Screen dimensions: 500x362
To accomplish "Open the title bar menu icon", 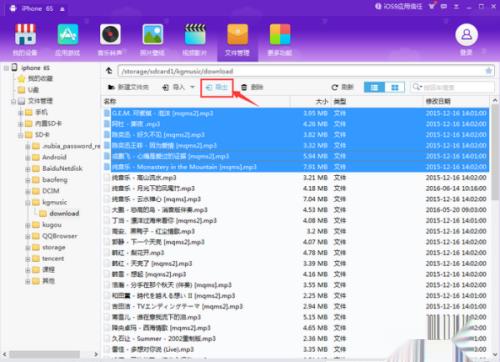I will [x=456, y=6].
